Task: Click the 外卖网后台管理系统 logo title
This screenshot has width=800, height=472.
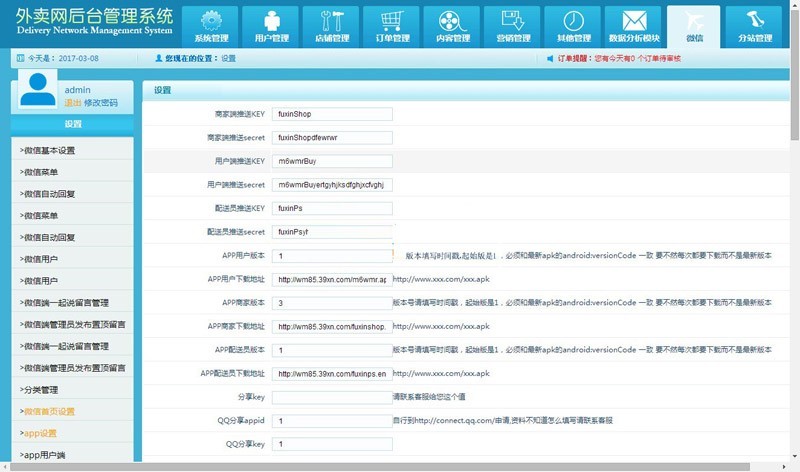Action: (94, 16)
